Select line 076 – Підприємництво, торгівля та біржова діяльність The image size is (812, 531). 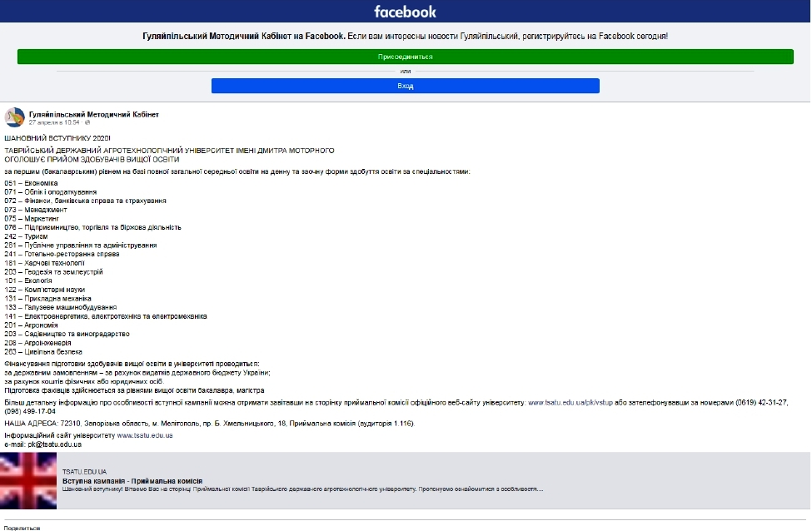[x=92, y=228]
